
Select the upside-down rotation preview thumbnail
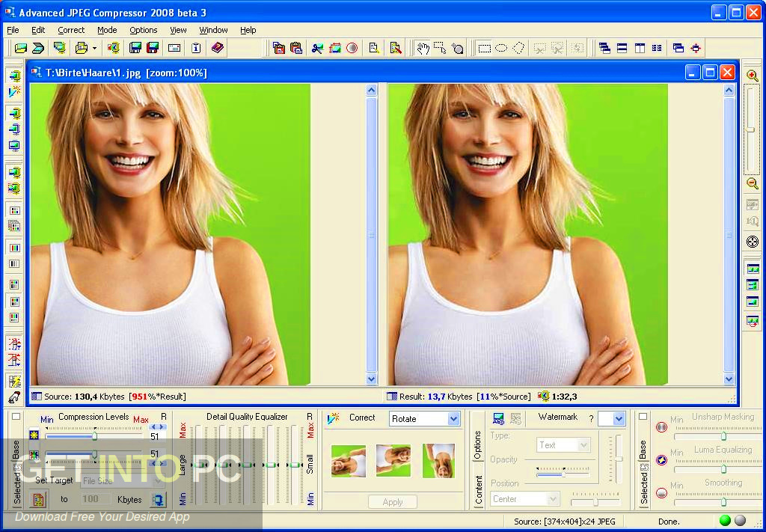pyautogui.click(x=438, y=461)
